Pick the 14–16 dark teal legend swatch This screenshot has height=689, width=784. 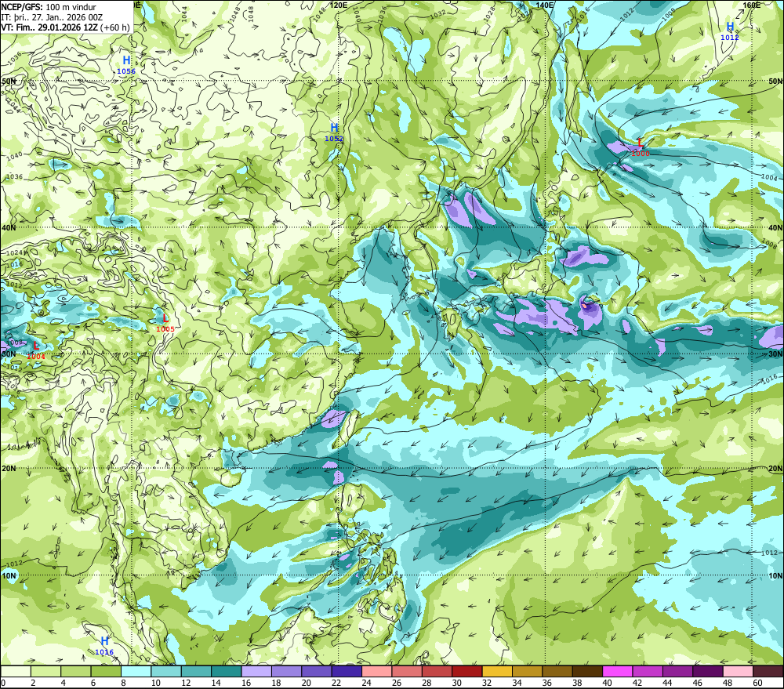[226, 671]
